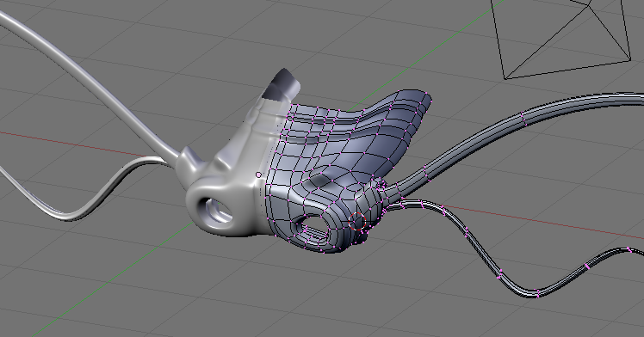Click the ring hole on wireframed mesh half
Screen dimensions: 644x337
[x=315, y=230]
